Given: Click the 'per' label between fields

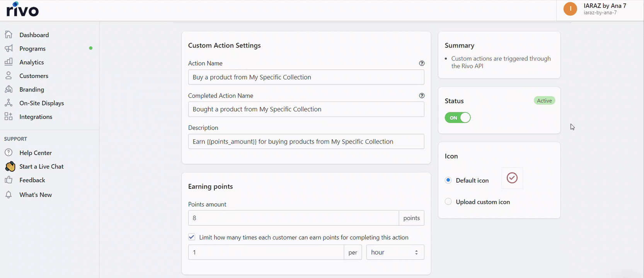Looking at the screenshot, I should point(353,252).
